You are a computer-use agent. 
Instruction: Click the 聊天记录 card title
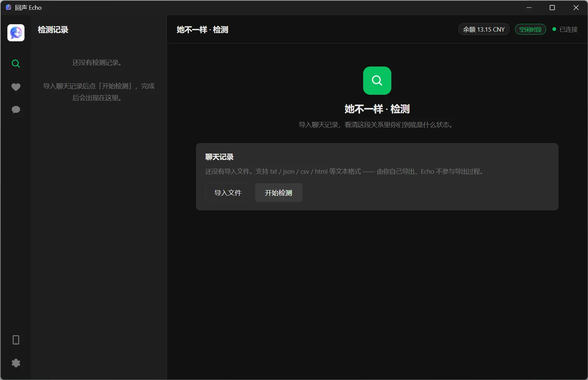pyautogui.click(x=219, y=157)
